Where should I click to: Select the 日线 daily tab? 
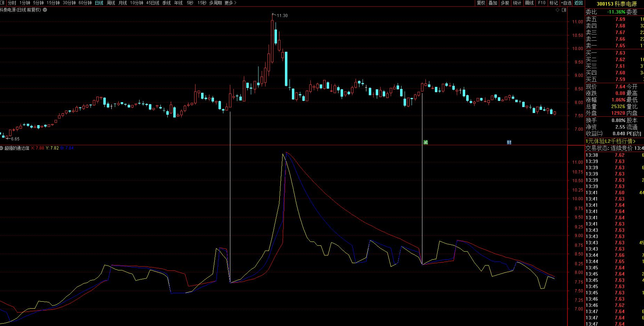click(99, 3)
